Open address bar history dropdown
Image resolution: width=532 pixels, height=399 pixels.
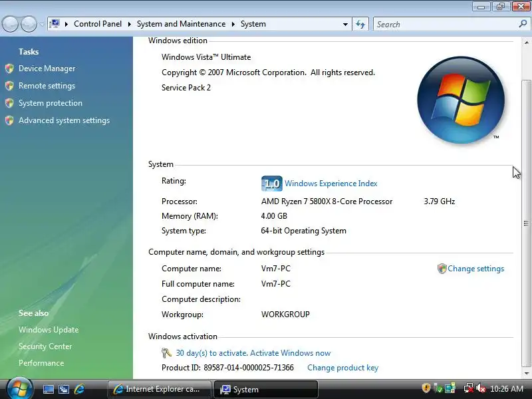click(x=345, y=25)
